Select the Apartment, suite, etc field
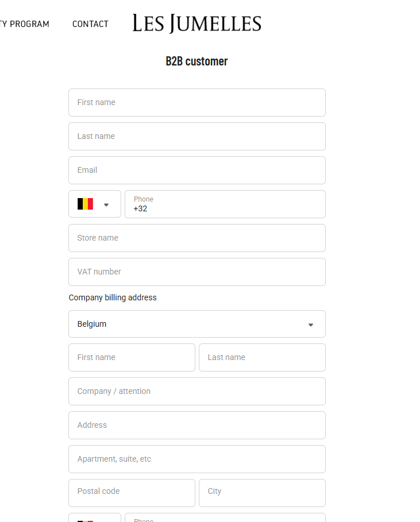Screen dimensions: 420x522 tap(196, 459)
